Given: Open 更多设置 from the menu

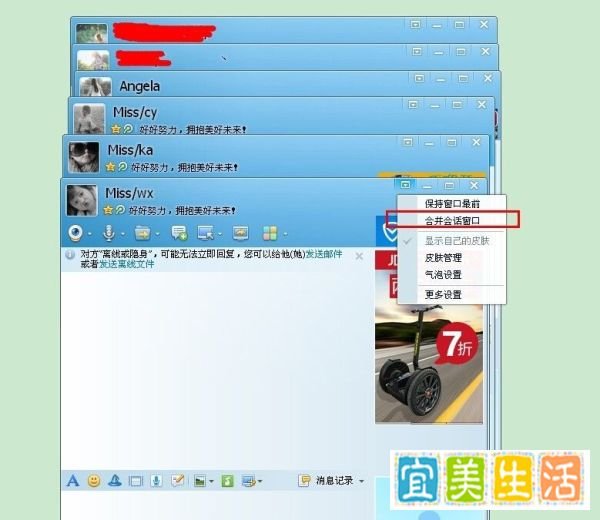Looking at the screenshot, I should click(x=452, y=294).
